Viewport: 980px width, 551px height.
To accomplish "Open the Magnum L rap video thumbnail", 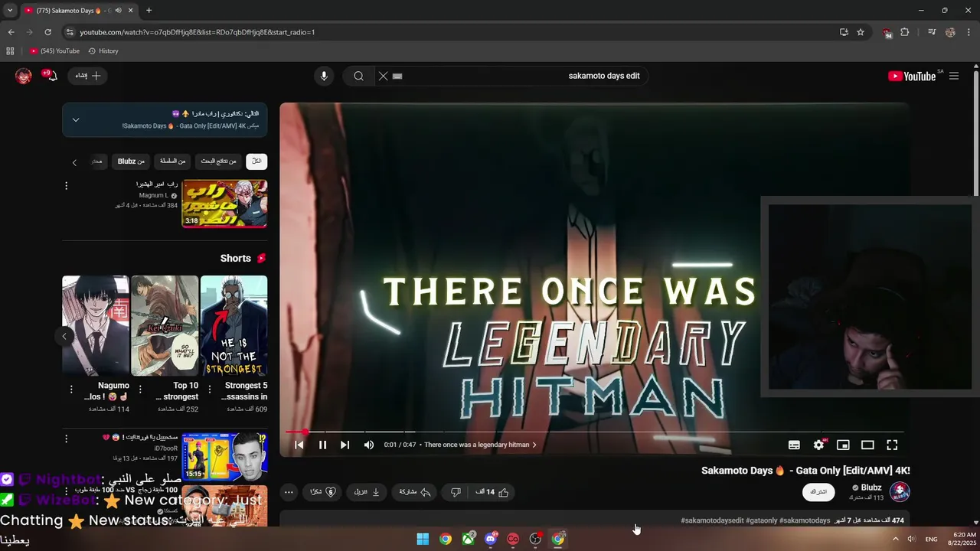I will click(224, 204).
